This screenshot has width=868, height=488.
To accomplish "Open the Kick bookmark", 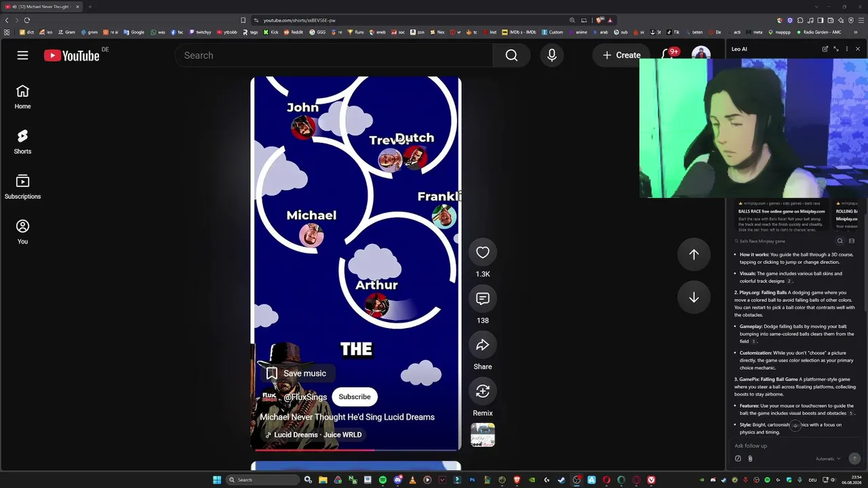I will (271, 32).
